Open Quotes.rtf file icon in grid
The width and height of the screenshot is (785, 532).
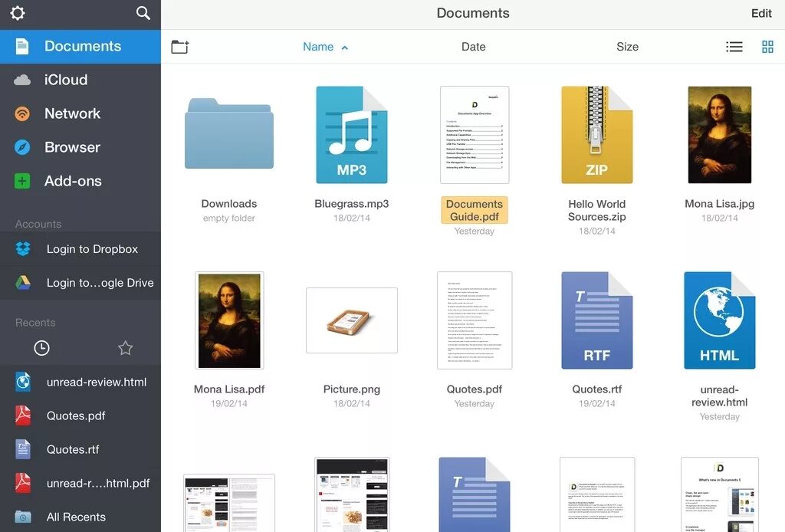[596, 320]
